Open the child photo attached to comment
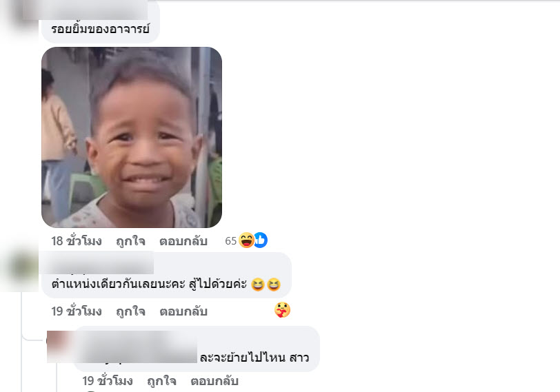Image resolution: width=560 pixels, height=392 pixels. 132,137
